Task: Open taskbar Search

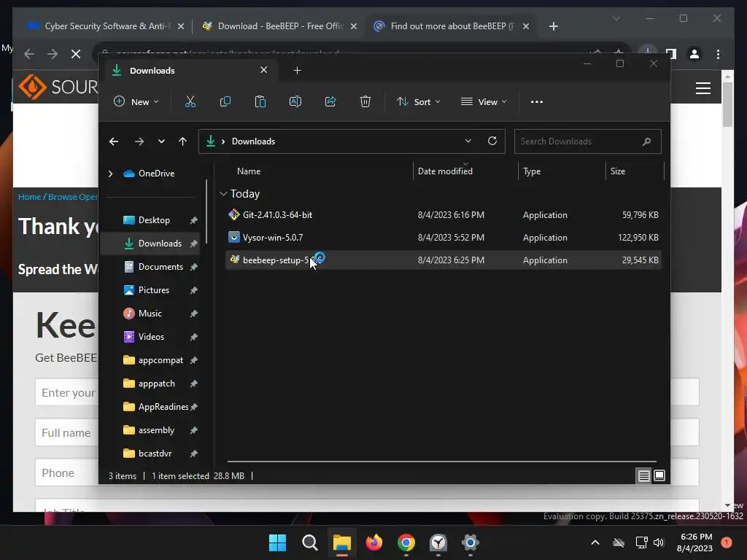Action: [x=309, y=542]
